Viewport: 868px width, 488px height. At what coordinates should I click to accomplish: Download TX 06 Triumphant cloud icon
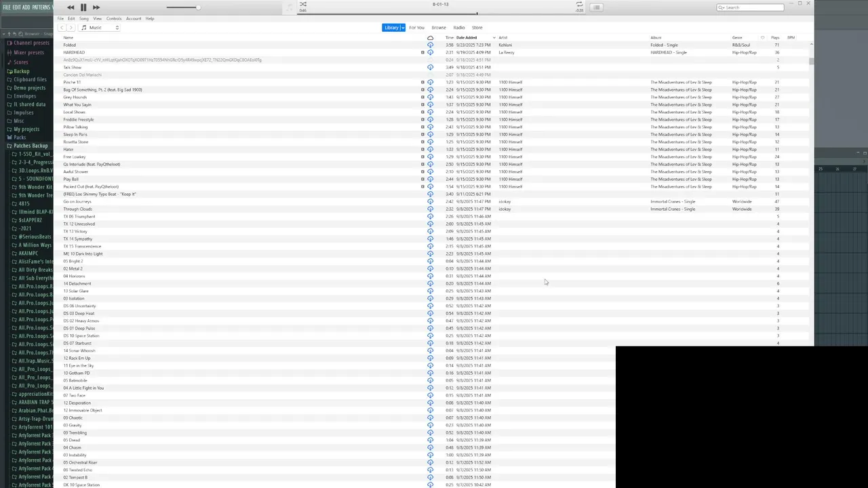[x=430, y=216]
